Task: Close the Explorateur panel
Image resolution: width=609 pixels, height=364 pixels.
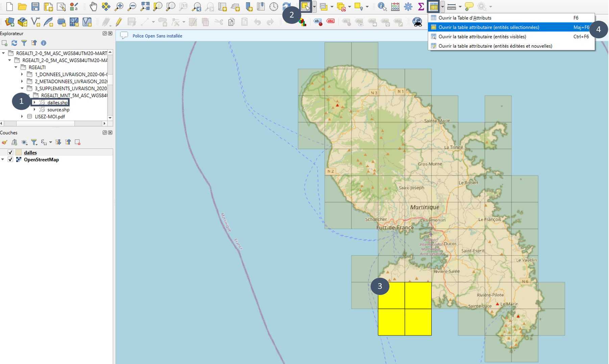Action: (110, 33)
